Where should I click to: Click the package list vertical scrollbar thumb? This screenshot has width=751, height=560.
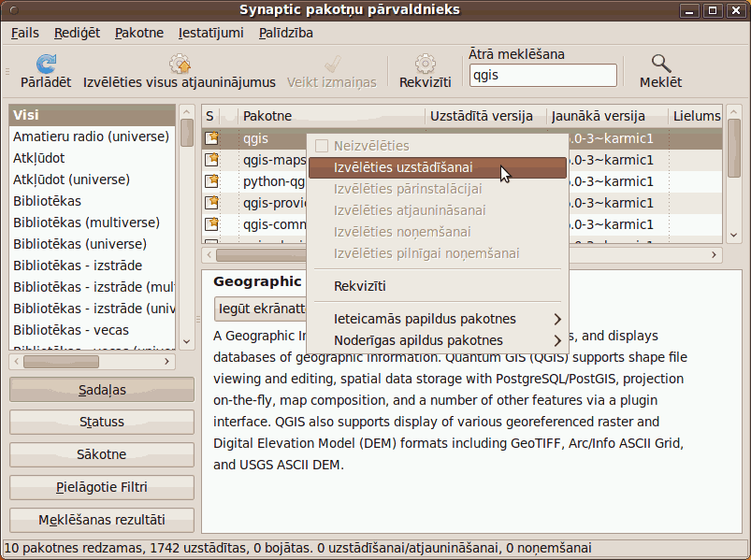click(x=733, y=149)
